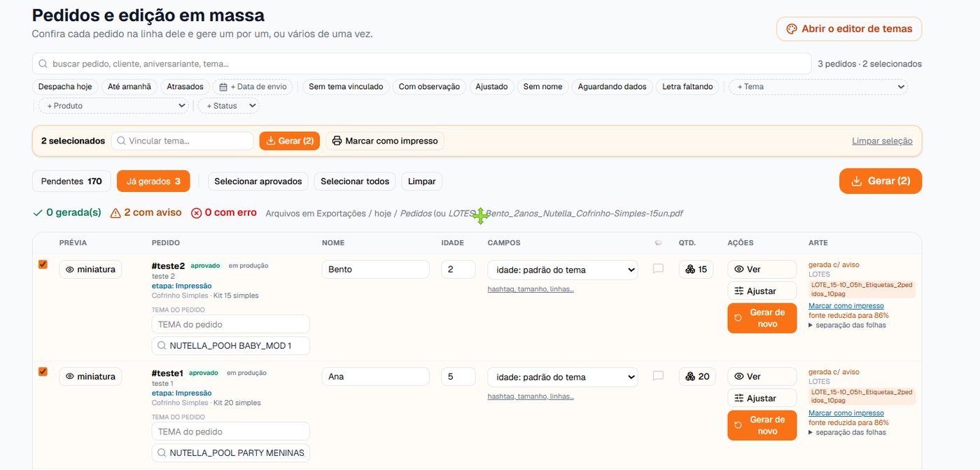The height and width of the screenshot is (470, 980).
Task: Click Selecionar todos button
Action: (x=355, y=181)
